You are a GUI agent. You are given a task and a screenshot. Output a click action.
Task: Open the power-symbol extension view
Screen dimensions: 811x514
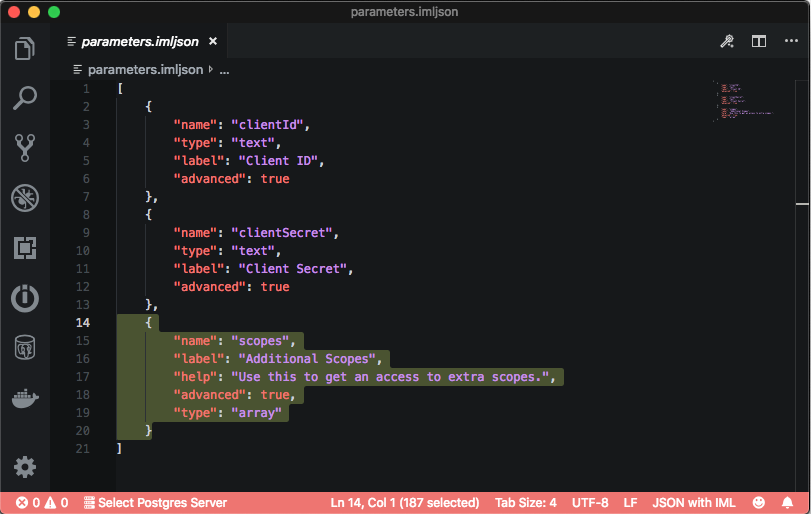[x=25, y=298]
